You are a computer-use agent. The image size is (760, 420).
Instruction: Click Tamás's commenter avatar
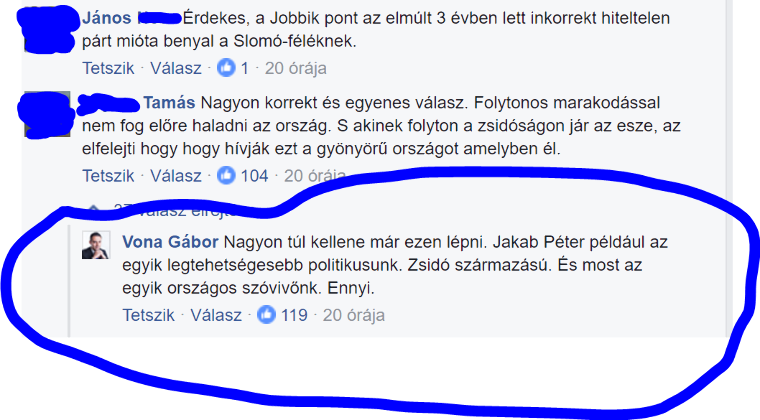coord(45,115)
